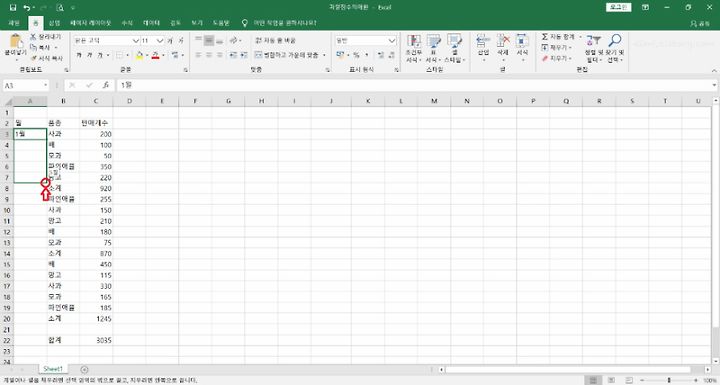Apply percent style
720x385 pixels.
(356, 55)
